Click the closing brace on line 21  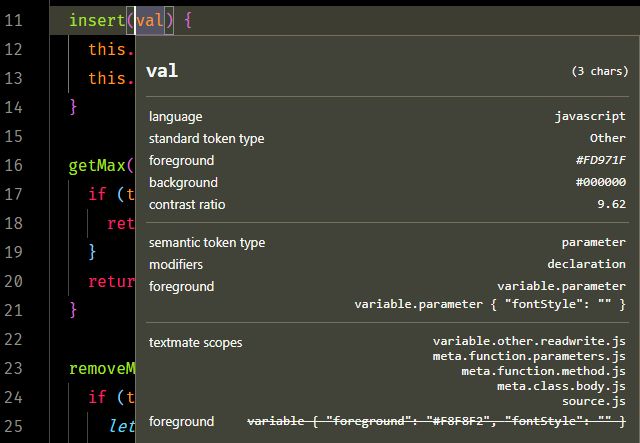(x=73, y=310)
